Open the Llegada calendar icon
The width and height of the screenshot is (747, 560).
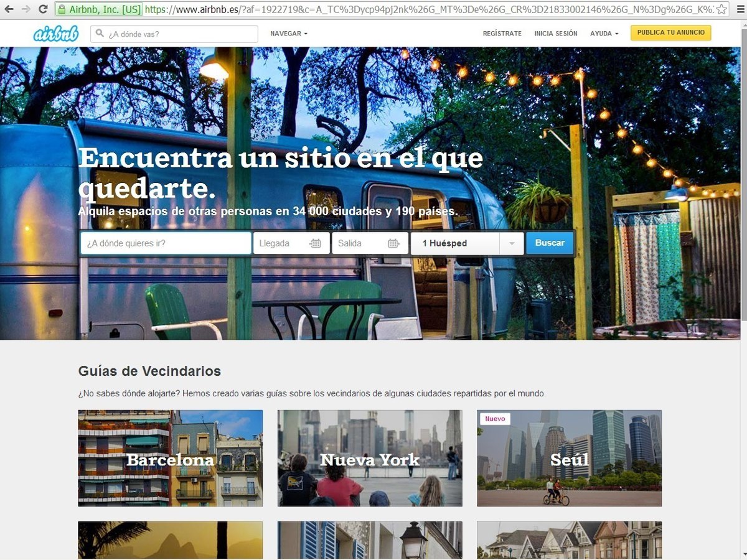316,243
